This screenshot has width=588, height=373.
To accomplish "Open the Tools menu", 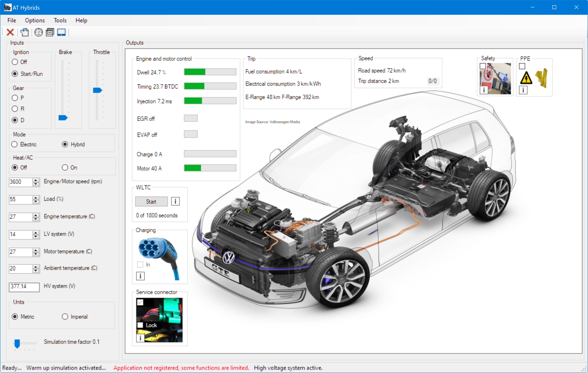I will click(x=60, y=20).
